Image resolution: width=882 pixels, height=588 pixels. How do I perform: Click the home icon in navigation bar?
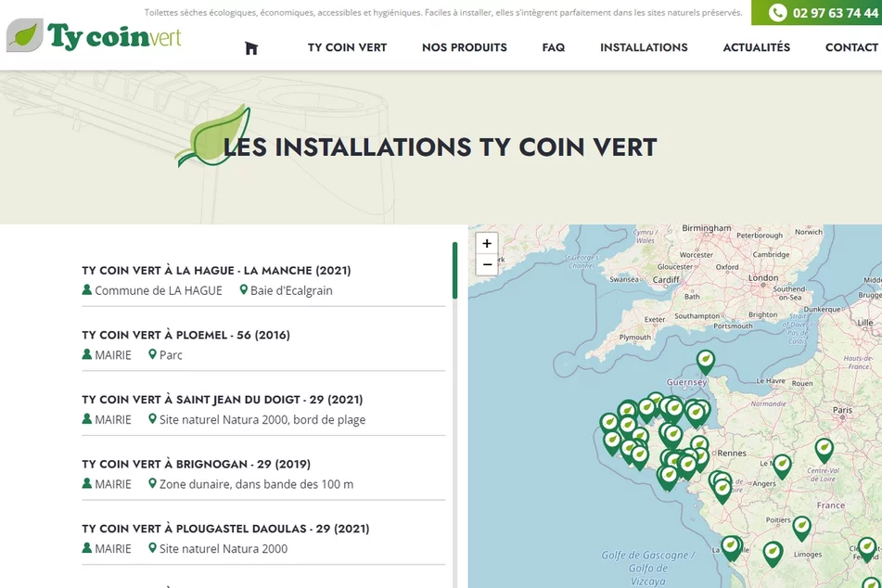click(x=251, y=48)
